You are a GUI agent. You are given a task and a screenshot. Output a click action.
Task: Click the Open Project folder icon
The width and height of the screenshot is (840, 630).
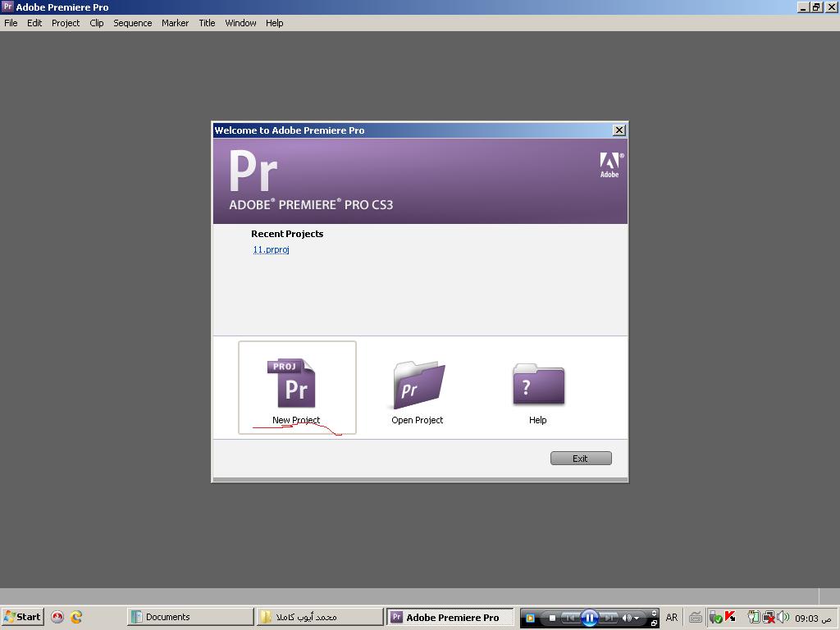(419, 385)
